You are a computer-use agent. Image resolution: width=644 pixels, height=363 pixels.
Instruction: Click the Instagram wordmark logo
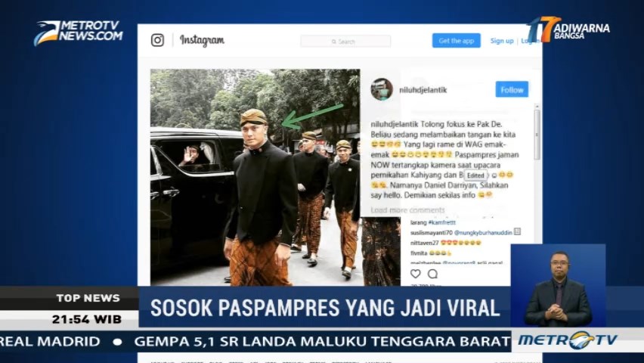pos(202,40)
